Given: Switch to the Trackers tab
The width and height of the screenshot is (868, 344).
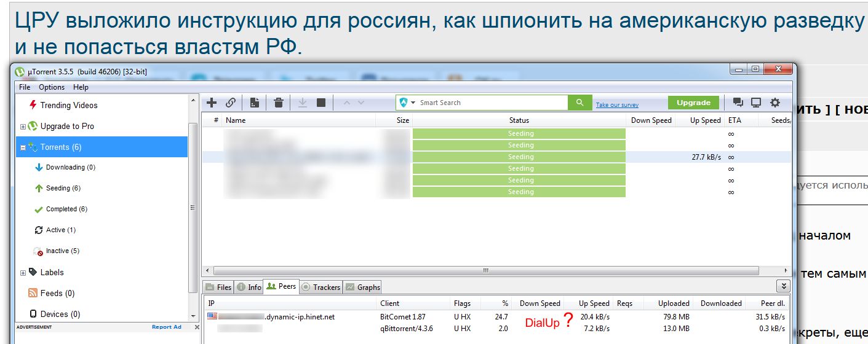Looking at the screenshot, I should pyautogui.click(x=321, y=287).
